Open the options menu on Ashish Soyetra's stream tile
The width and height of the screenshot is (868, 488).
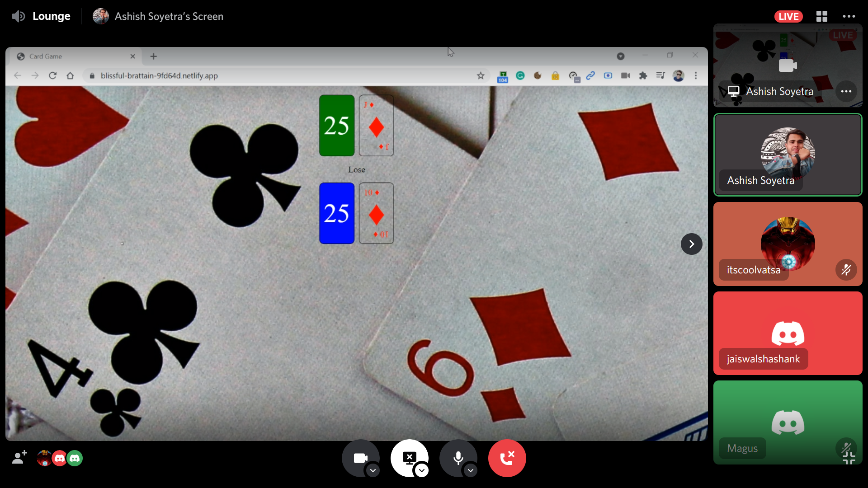846,91
